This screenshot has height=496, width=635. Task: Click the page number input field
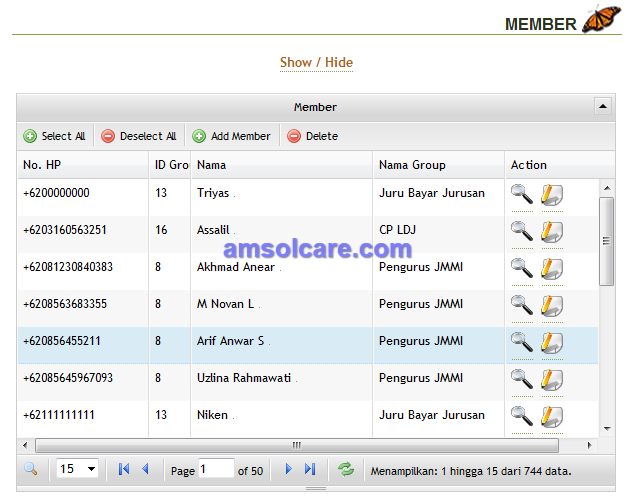tap(216, 469)
